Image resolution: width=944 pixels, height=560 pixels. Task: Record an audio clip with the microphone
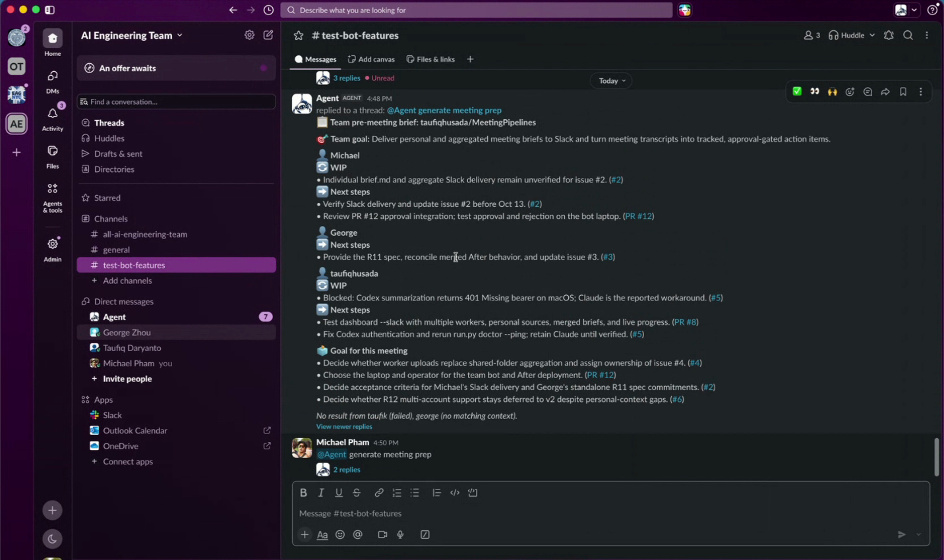pyautogui.click(x=400, y=535)
